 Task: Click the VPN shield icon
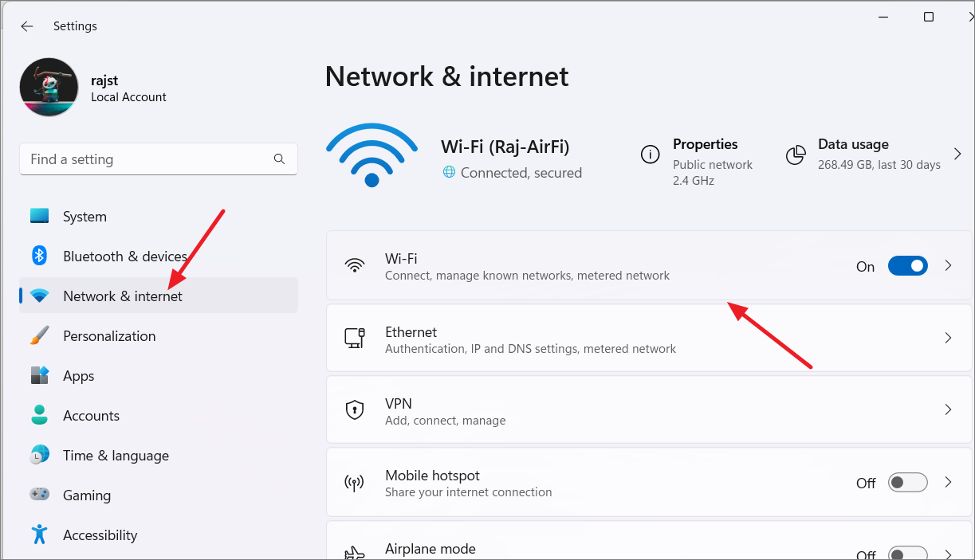pyautogui.click(x=355, y=410)
